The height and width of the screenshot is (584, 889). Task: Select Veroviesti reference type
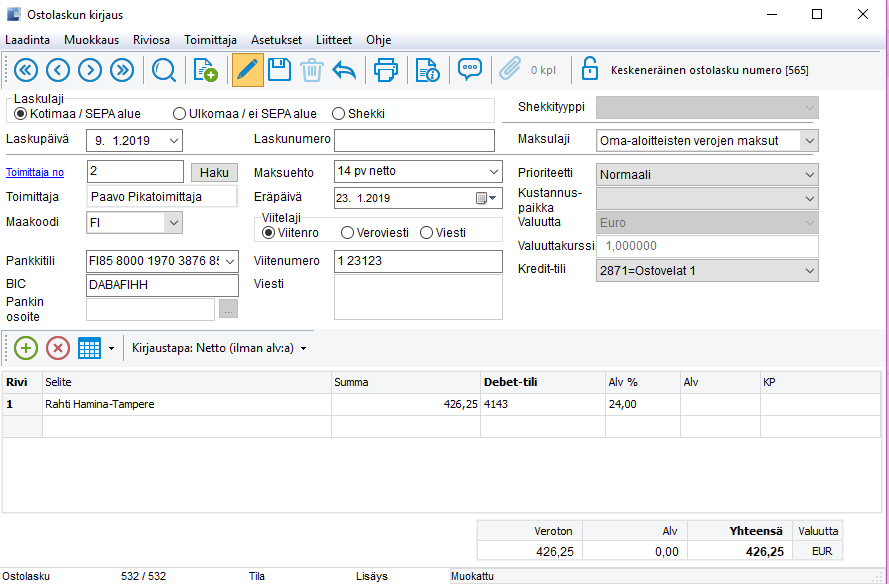point(347,233)
